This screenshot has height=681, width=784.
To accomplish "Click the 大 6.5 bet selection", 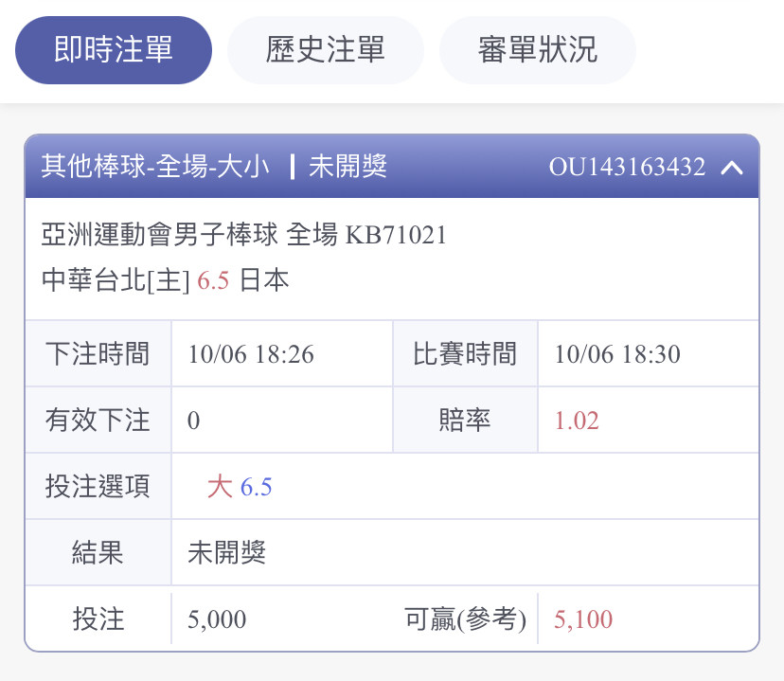I will tap(240, 487).
